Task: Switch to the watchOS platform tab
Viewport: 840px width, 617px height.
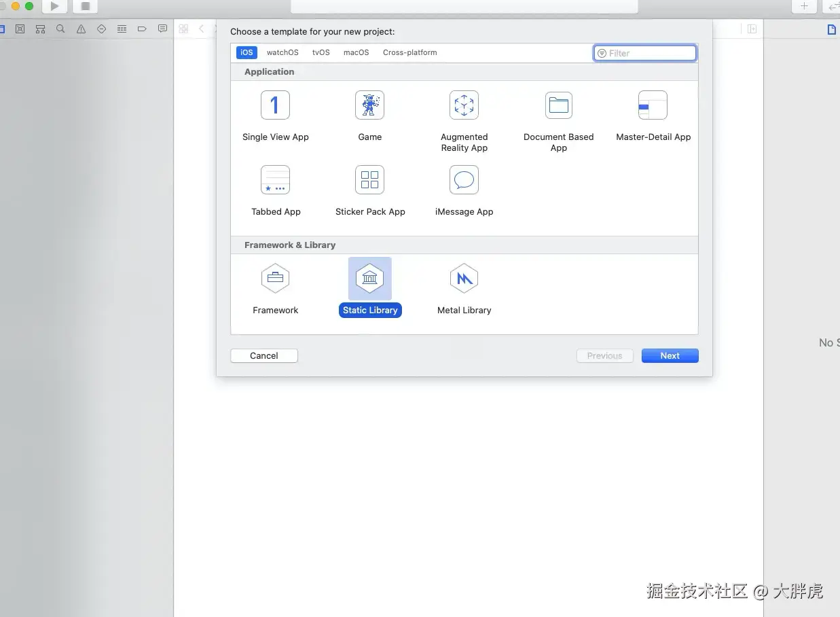Action: 282,52
